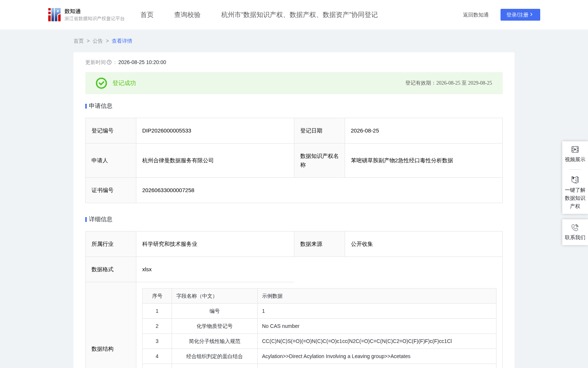Click the 登录/注册 button
The height and width of the screenshot is (368, 588).
click(x=520, y=15)
